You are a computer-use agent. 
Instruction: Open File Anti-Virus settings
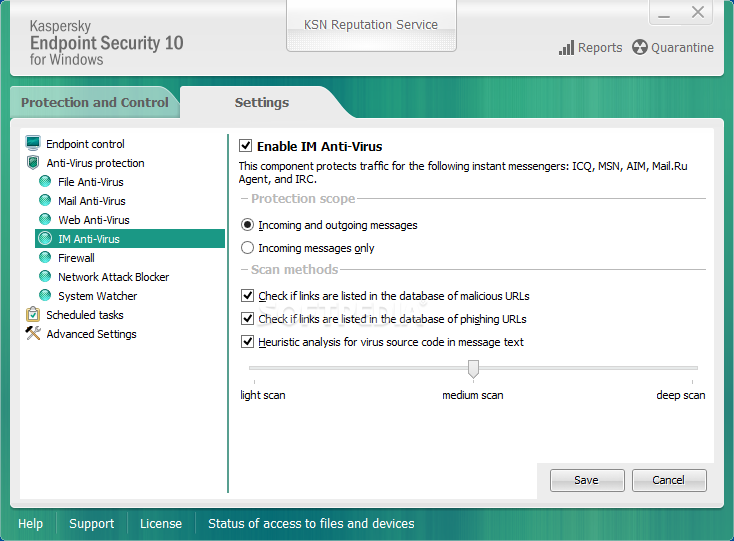(91, 182)
